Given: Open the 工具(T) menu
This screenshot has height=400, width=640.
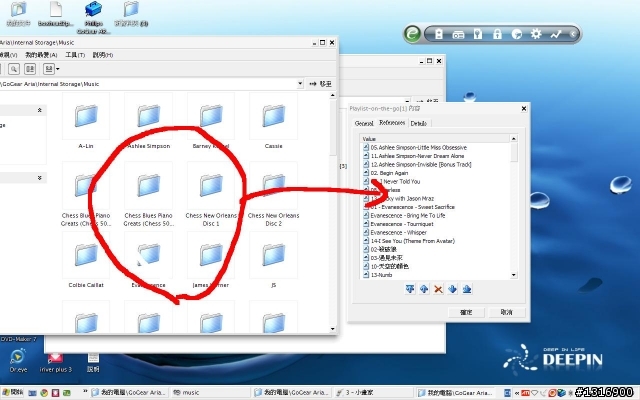Looking at the screenshot, I should 75,55.
